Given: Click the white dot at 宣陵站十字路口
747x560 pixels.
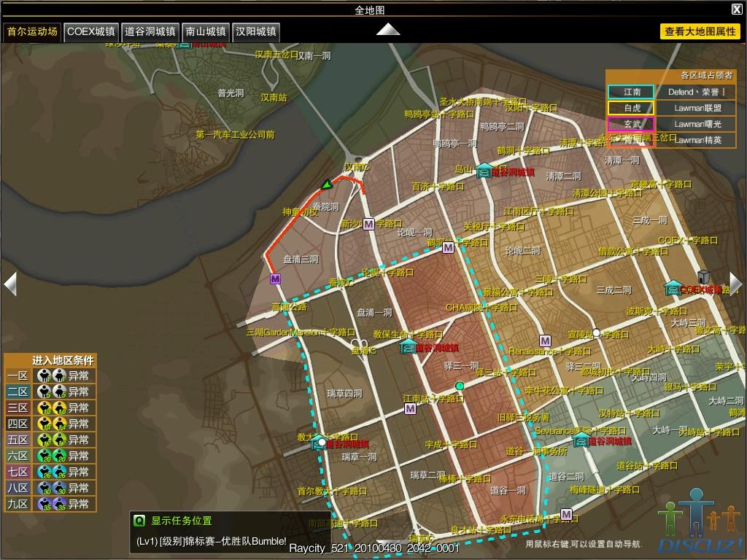Looking at the screenshot, I should pyautogui.click(x=596, y=332).
